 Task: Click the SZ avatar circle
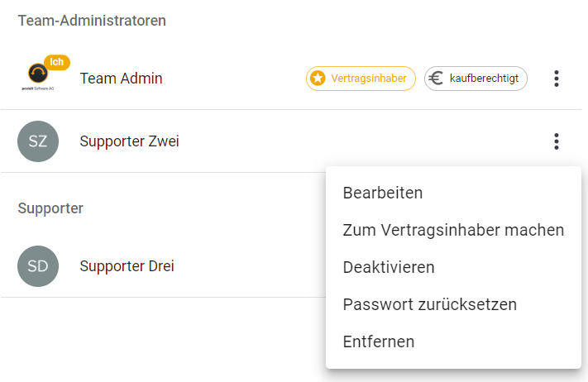click(x=38, y=141)
